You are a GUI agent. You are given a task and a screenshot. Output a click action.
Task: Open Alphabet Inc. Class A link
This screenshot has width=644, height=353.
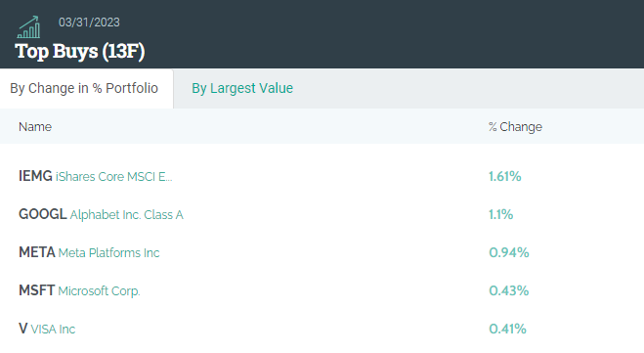coord(126,215)
